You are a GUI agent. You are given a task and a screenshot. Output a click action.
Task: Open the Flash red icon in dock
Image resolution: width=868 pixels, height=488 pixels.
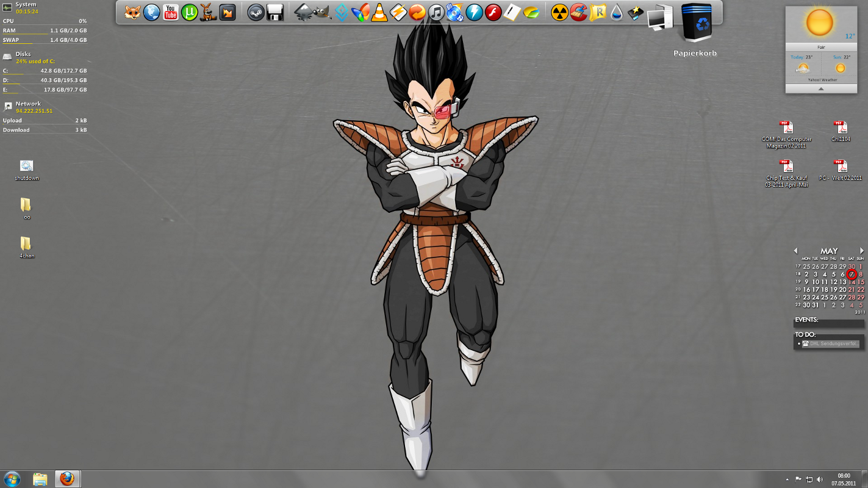[x=493, y=12]
